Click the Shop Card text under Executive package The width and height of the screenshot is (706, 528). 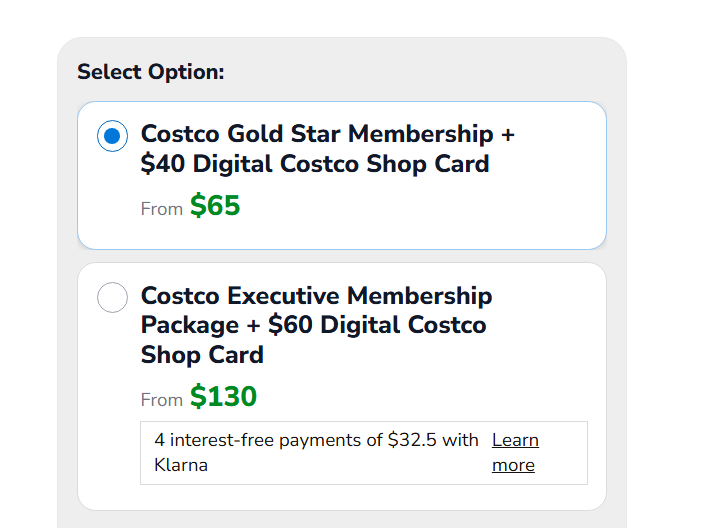(202, 355)
